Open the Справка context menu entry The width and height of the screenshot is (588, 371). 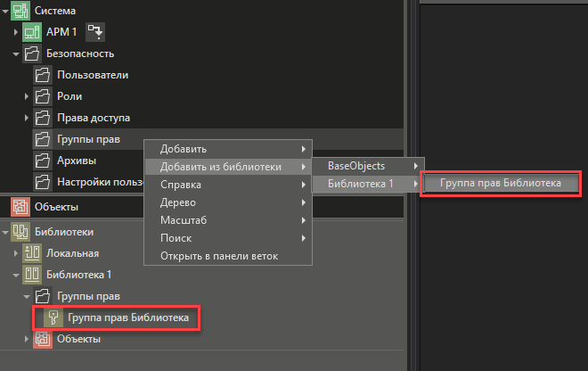coord(181,185)
